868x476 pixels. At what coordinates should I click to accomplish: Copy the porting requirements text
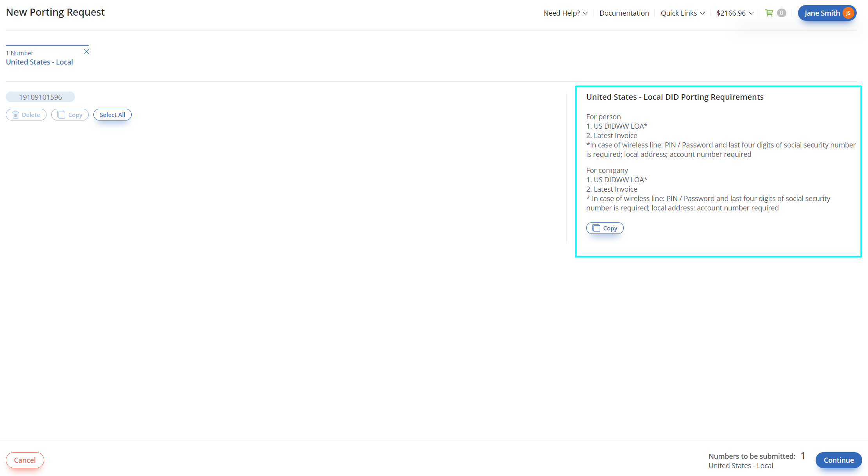[x=605, y=228]
